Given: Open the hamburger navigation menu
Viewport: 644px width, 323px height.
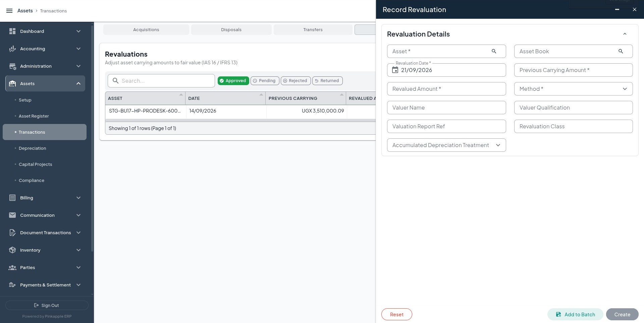Looking at the screenshot, I should coord(9,11).
